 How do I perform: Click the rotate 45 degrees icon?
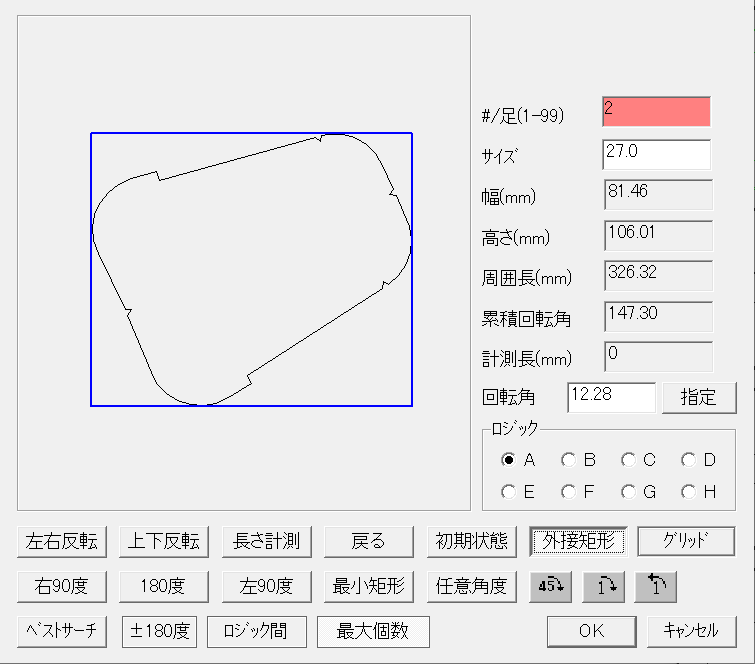551,586
